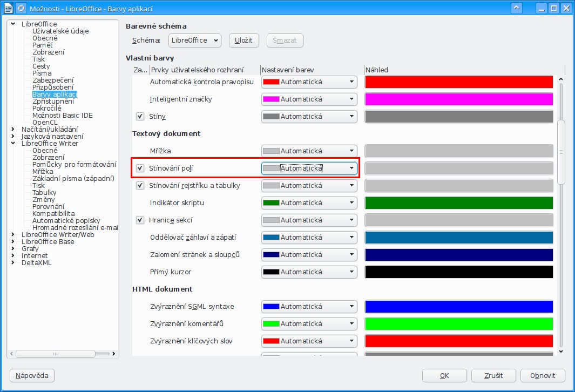Collapse the LibreOffice Writer tree node

(13, 144)
